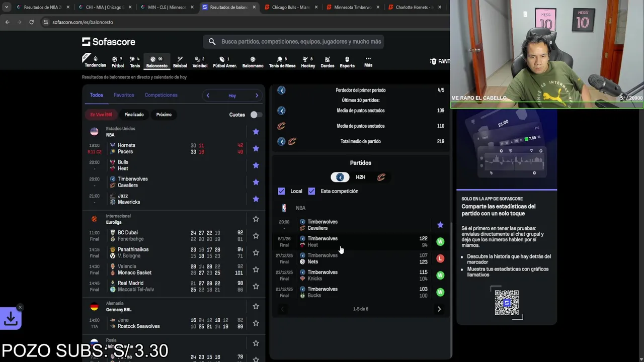This screenshot has width=644, height=362.
Task: Click the Sofascore logo
Action: point(109,42)
